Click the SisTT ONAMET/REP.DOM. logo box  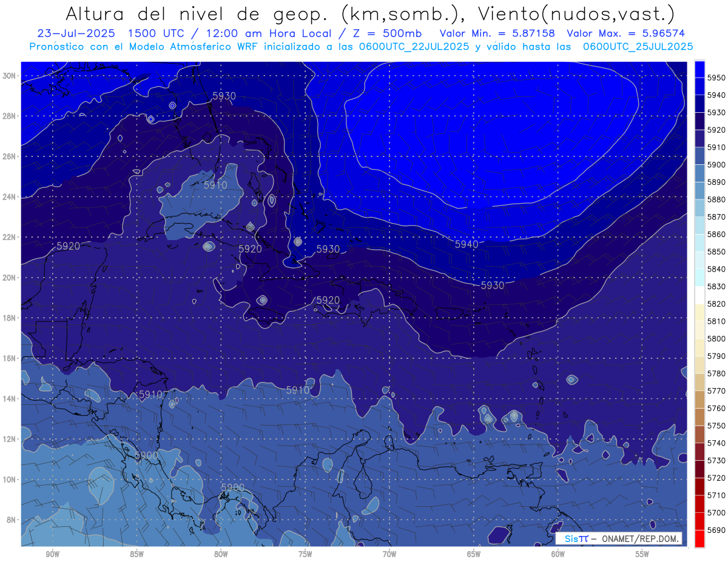(618, 539)
